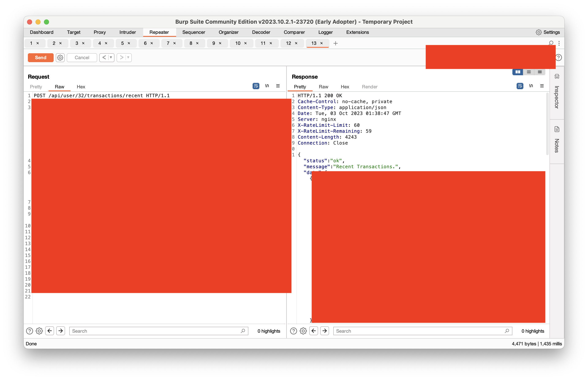Open the Repeater tabs kebab menu
Viewport: 588px width, 380px height.
coord(559,43)
